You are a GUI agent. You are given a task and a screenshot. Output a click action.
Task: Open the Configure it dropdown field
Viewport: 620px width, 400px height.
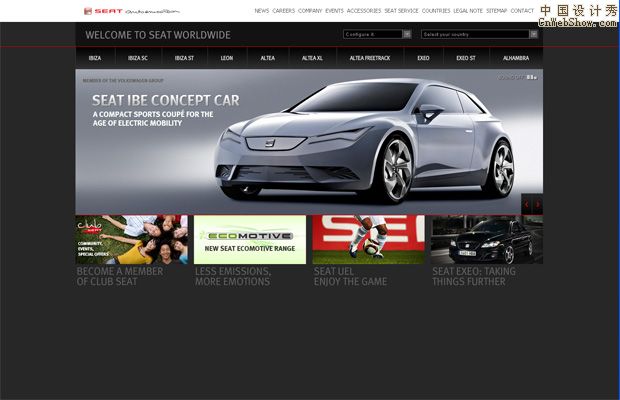coord(377,34)
